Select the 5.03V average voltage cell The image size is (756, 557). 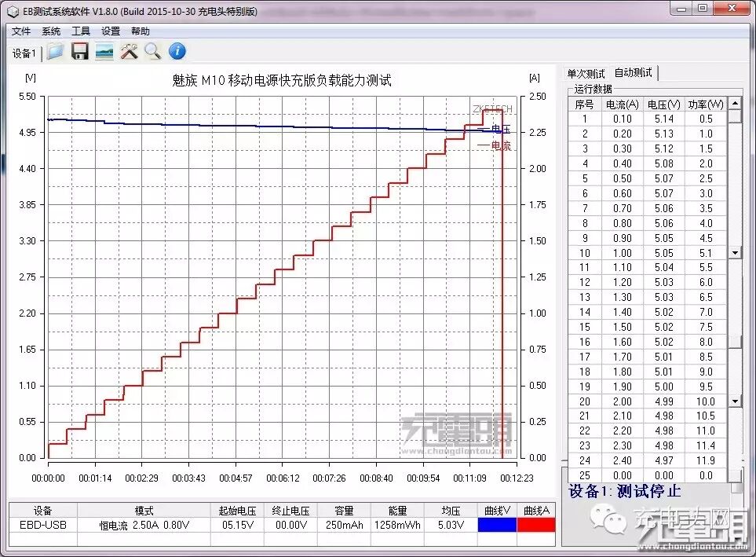(x=451, y=525)
